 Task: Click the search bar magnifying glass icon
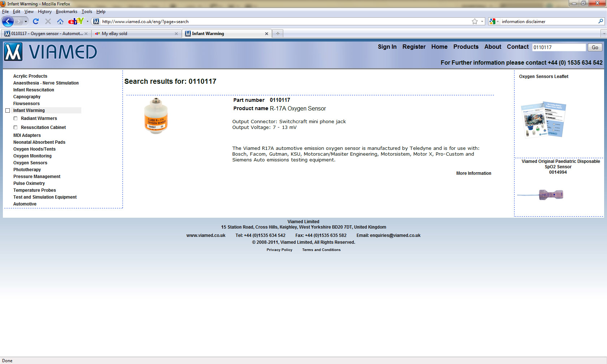tap(600, 21)
